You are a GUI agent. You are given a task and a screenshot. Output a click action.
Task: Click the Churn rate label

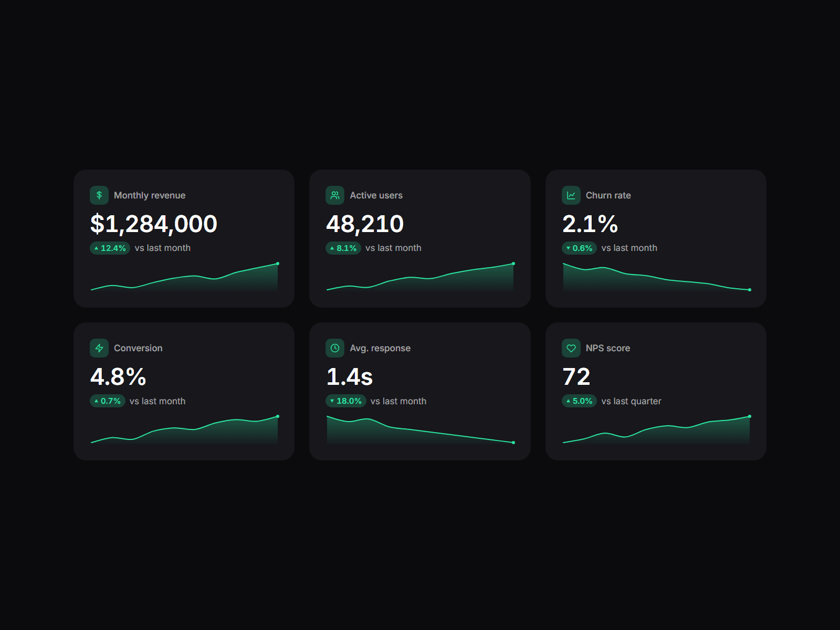point(608,195)
